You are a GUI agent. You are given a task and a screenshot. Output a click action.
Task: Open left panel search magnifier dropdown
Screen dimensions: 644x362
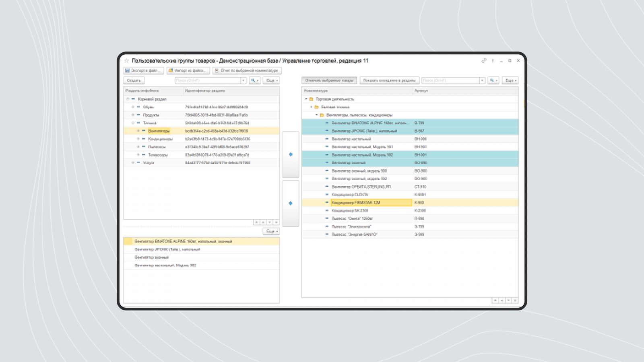click(x=255, y=80)
